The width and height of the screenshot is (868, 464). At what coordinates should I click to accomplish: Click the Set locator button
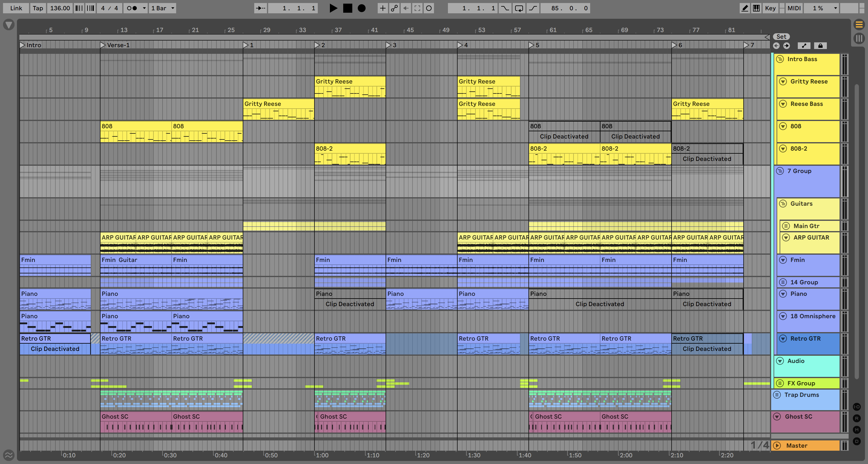click(x=781, y=37)
